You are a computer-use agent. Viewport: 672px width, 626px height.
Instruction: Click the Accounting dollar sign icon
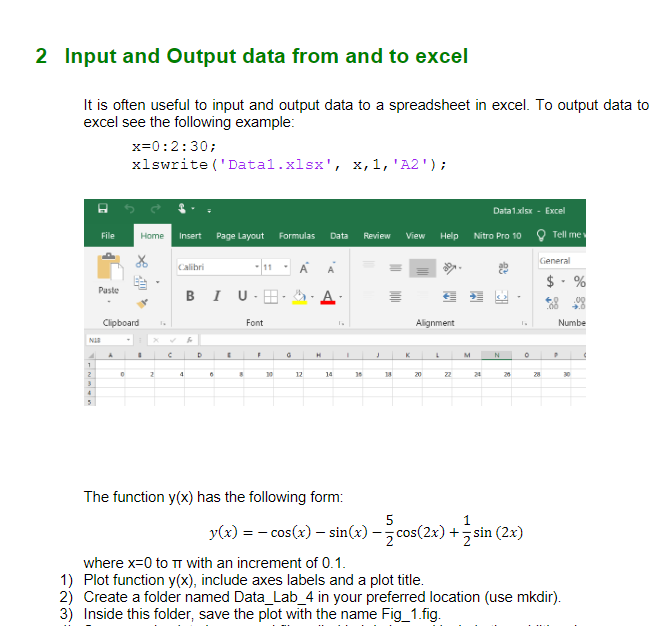point(550,282)
